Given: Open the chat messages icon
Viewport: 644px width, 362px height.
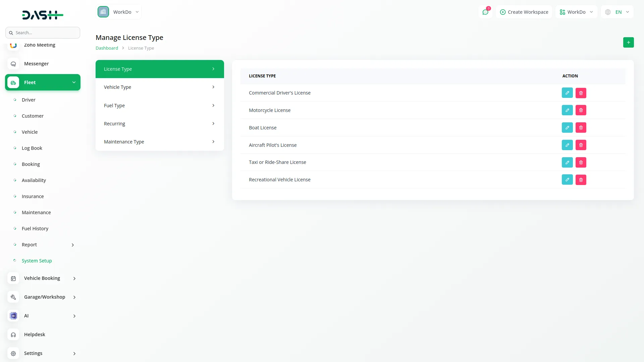Looking at the screenshot, I should [485, 12].
